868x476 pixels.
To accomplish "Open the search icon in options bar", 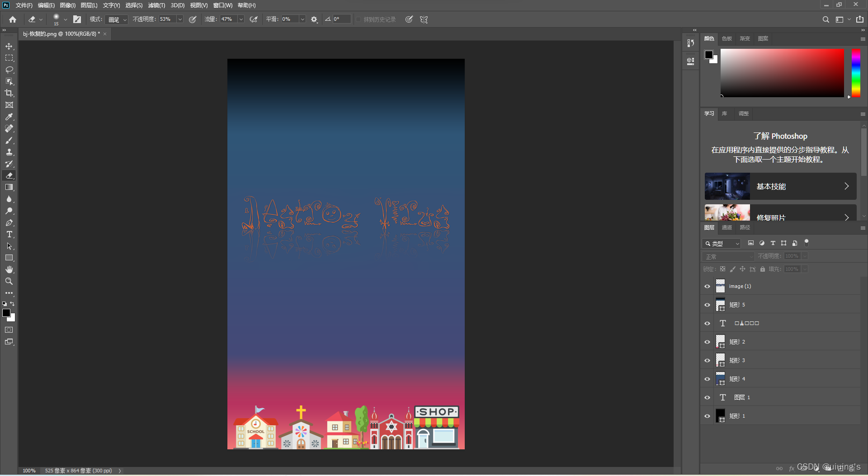I will pyautogui.click(x=826, y=19).
